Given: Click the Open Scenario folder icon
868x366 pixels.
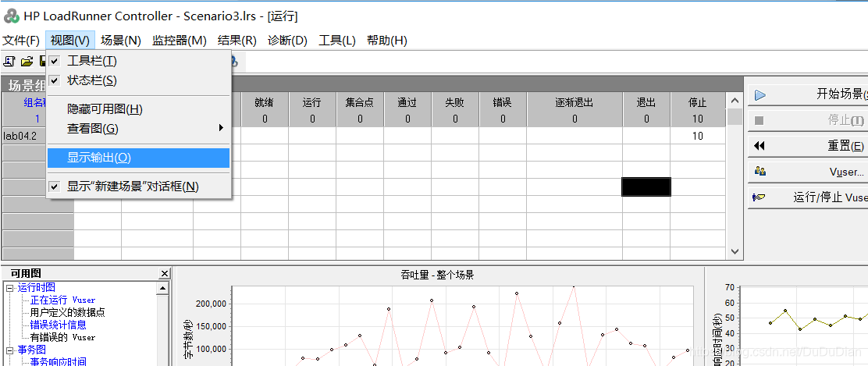Looking at the screenshot, I should (x=27, y=62).
